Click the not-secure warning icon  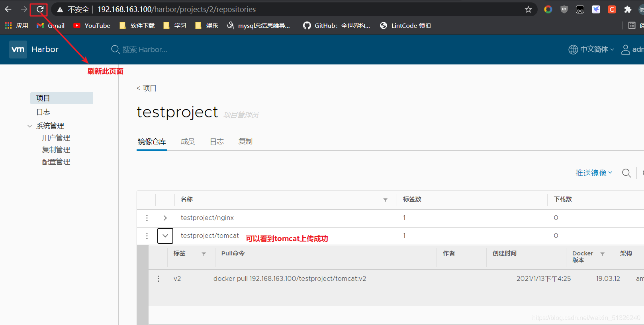click(x=60, y=10)
